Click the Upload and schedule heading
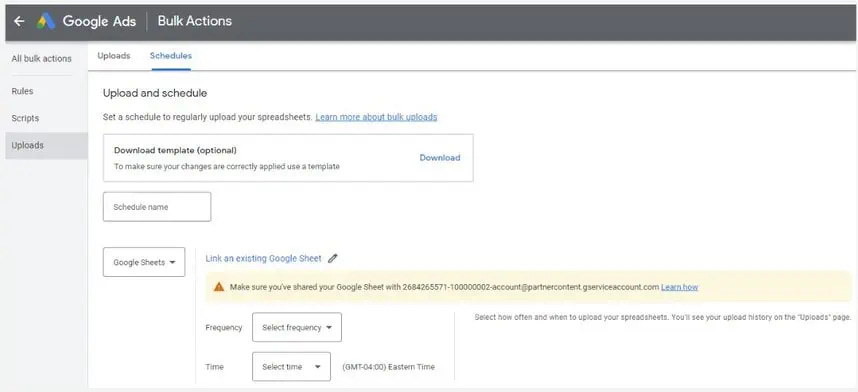Image resolution: width=858 pixels, height=392 pixels. (155, 93)
